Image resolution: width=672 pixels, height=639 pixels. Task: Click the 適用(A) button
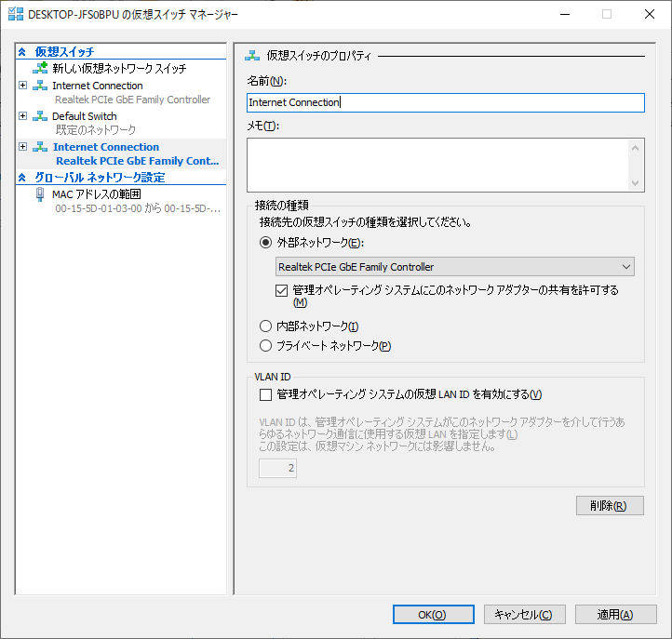pyautogui.click(x=615, y=615)
